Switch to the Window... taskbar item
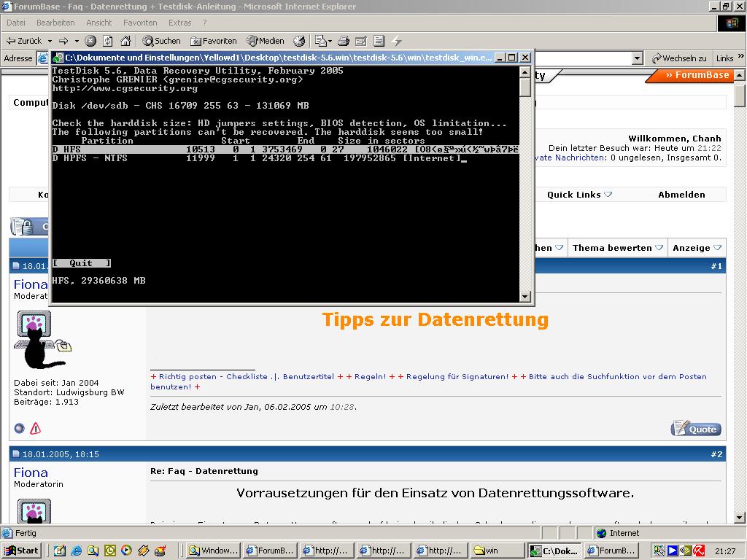Screen dimensions: 747x560 pyautogui.click(x=213, y=551)
